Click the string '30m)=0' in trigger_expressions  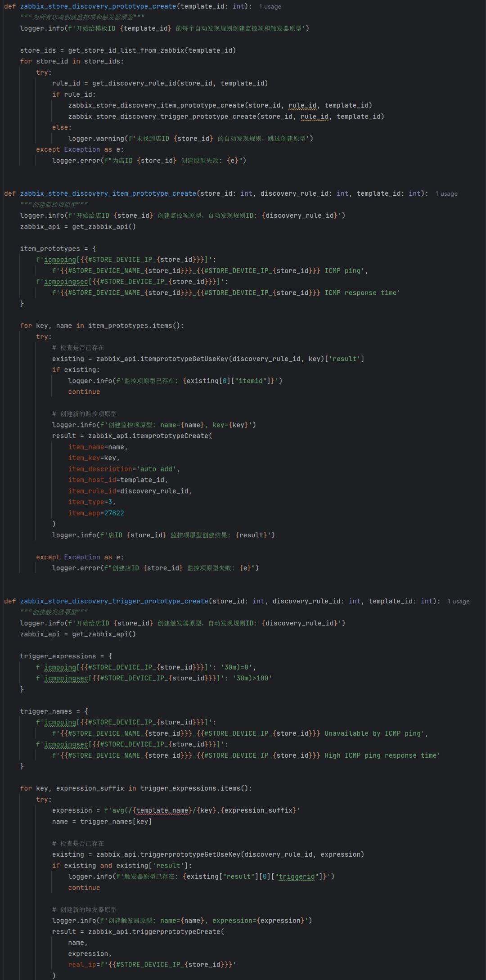pyautogui.click(x=236, y=667)
